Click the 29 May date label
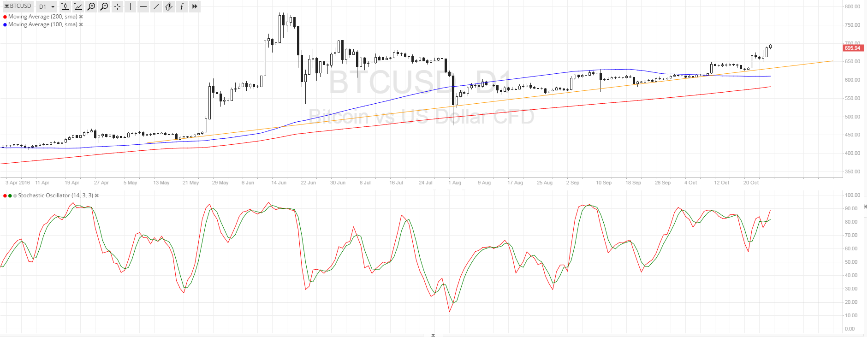The height and width of the screenshot is (337, 868). click(x=220, y=183)
